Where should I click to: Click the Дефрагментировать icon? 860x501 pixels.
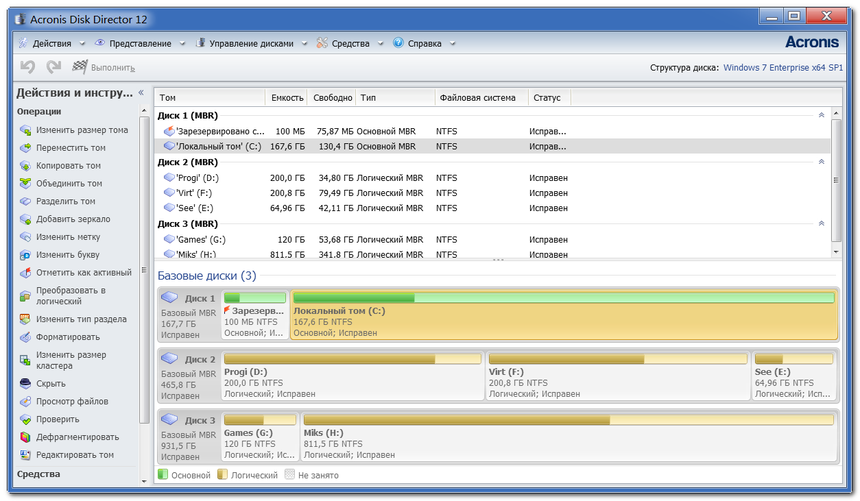pos(25,437)
